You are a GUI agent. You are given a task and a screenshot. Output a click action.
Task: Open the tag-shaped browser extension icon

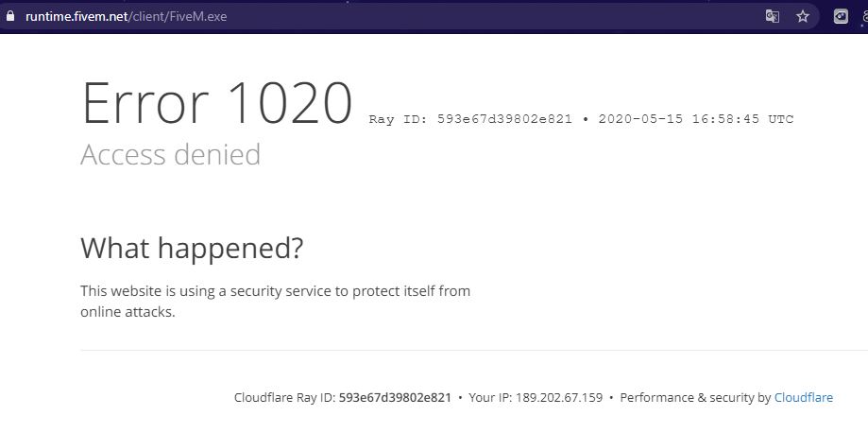(841, 17)
